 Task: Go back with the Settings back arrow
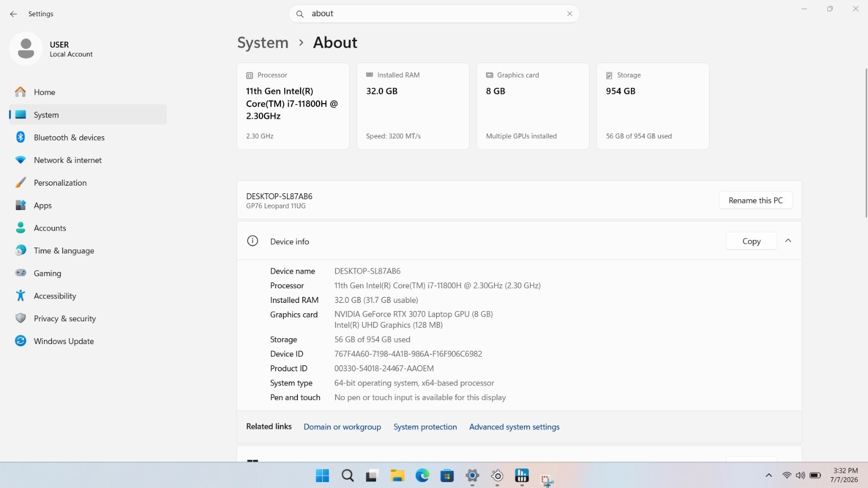(14, 14)
